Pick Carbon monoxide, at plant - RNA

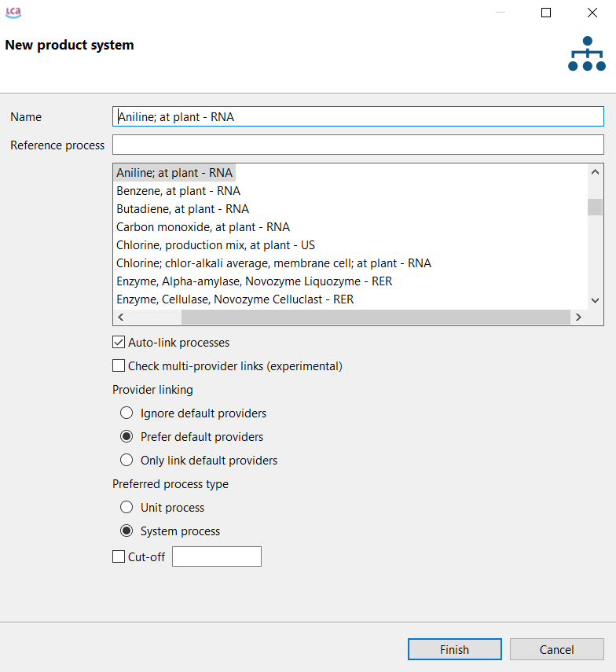203,227
